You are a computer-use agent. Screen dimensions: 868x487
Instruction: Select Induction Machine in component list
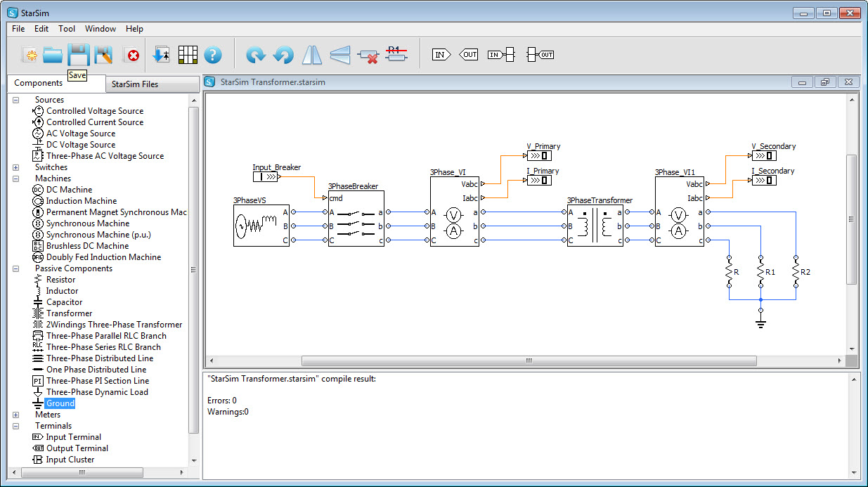82,201
